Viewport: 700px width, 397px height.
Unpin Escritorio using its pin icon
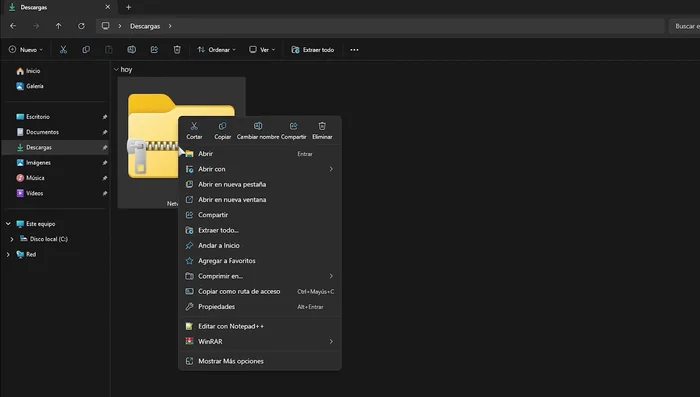(x=104, y=117)
